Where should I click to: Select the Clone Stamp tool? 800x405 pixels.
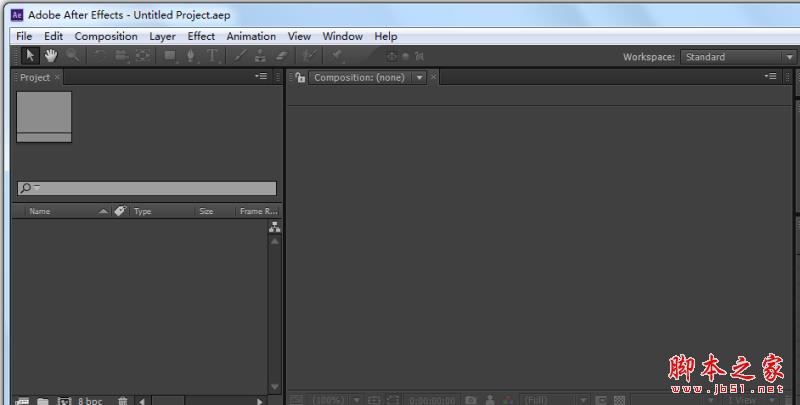pos(260,56)
